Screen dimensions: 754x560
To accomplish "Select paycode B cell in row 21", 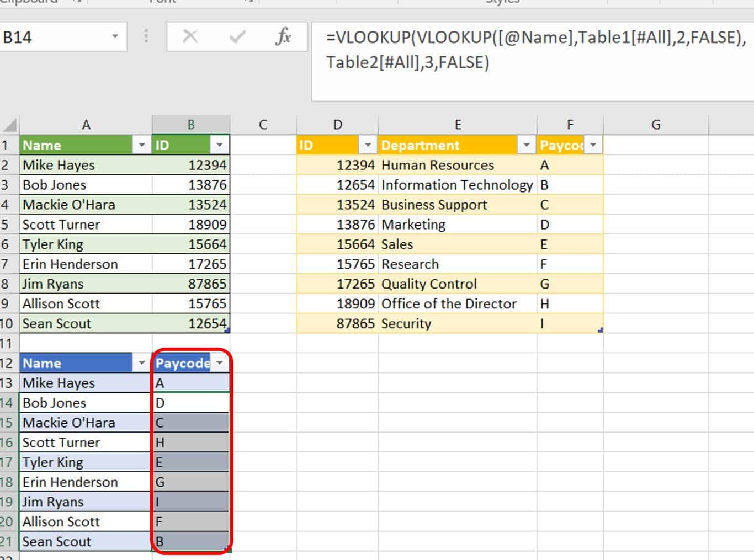I will coord(191,542).
